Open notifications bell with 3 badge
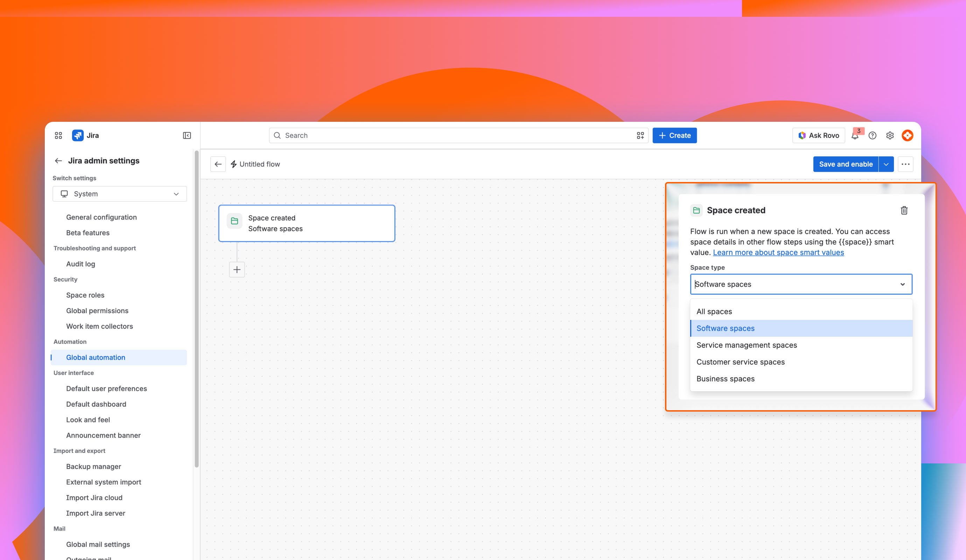The height and width of the screenshot is (560, 966). [x=855, y=135]
